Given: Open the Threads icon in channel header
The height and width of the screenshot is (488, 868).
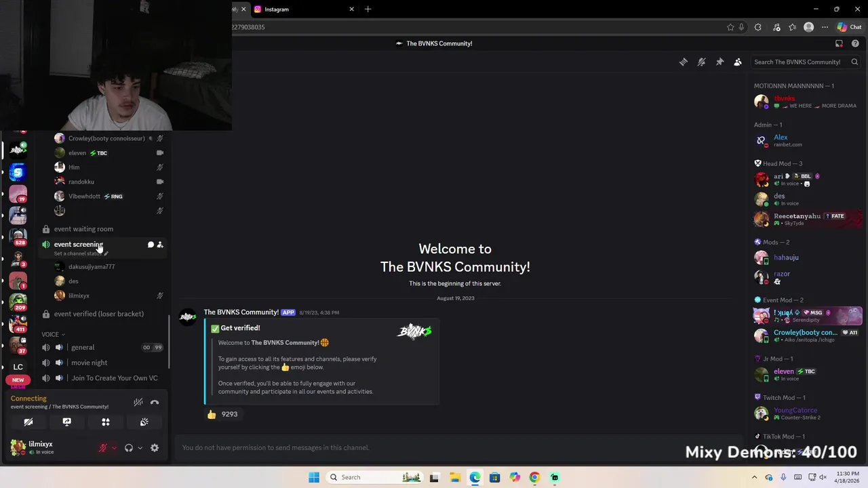Looking at the screenshot, I should point(684,62).
